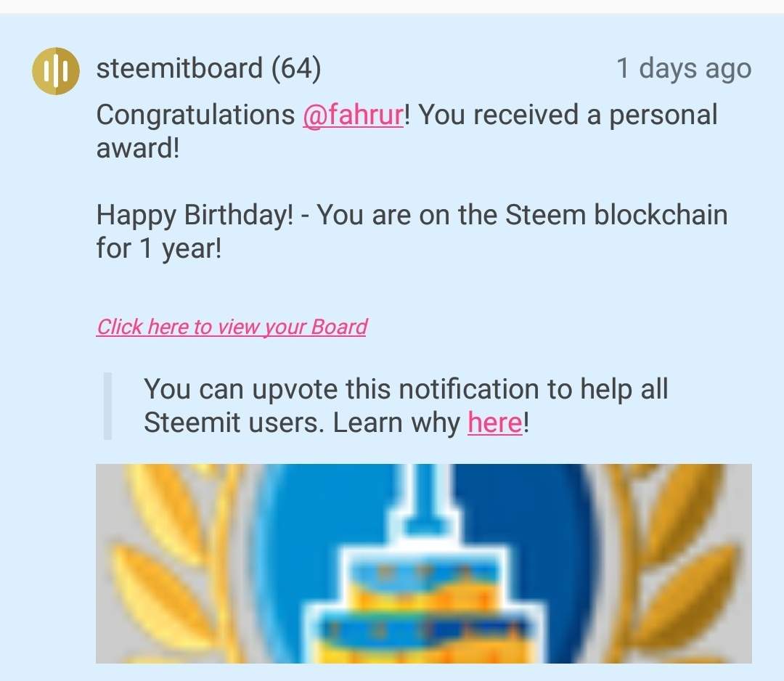This screenshot has height=681, width=784.
Task: Click the reputation score (64)
Action: pos(295,69)
